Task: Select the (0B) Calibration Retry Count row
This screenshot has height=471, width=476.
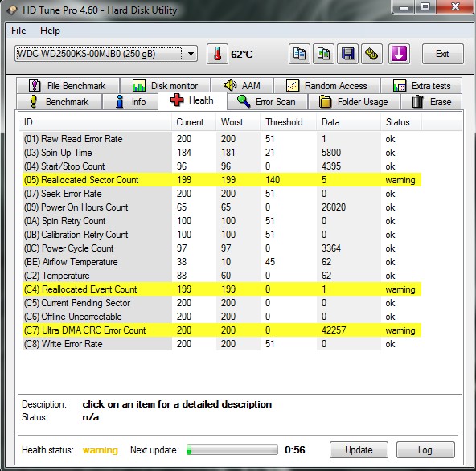Action: tap(222, 235)
